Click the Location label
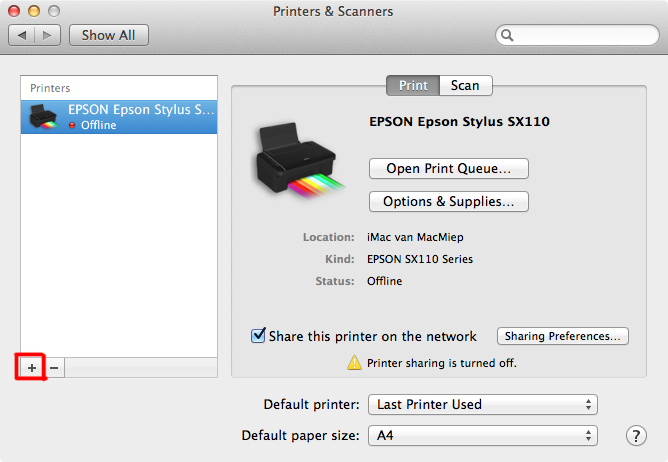This screenshot has height=462, width=668. point(328,237)
